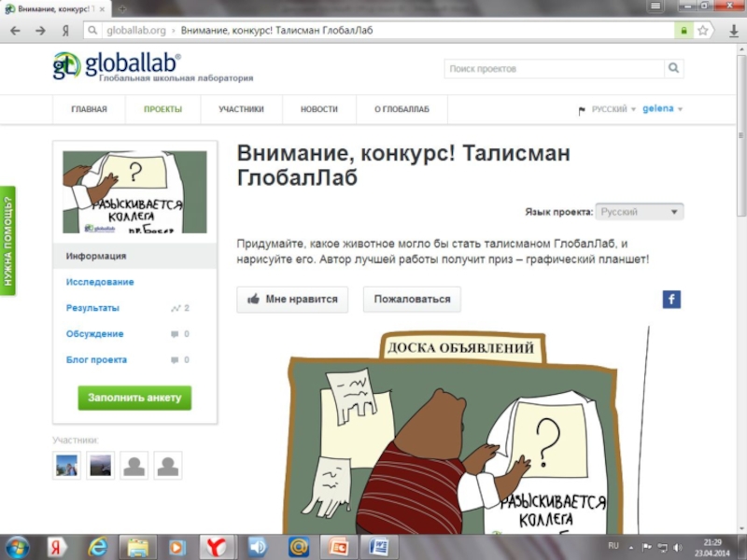This screenshot has height=560, width=747.
Task: Expand the Русский site language menu
Action: point(613,109)
